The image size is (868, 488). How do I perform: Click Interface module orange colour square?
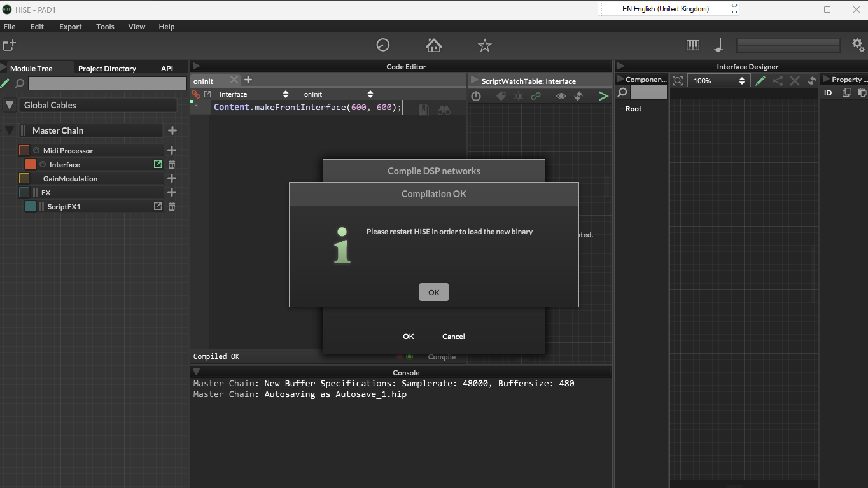coord(31,164)
